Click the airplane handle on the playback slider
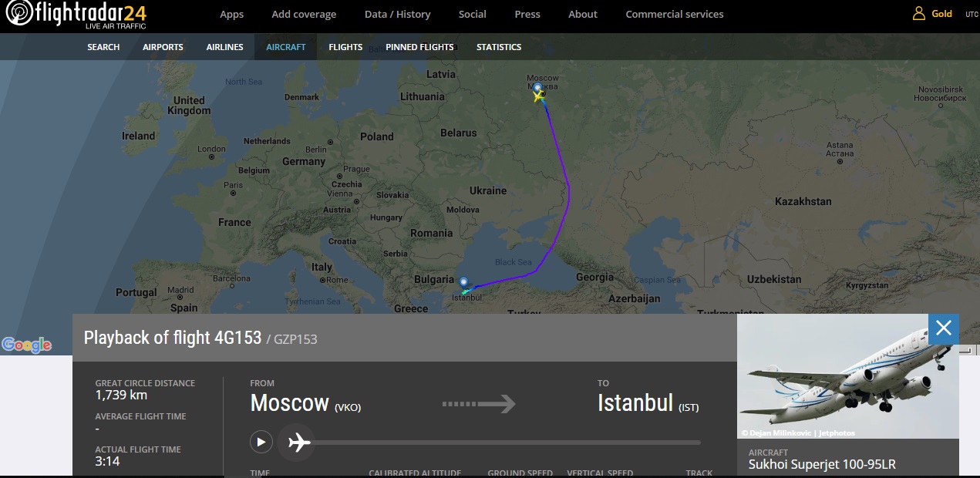Image resolution: width=980 pixels, height=478 pixels. coord(297,442)
